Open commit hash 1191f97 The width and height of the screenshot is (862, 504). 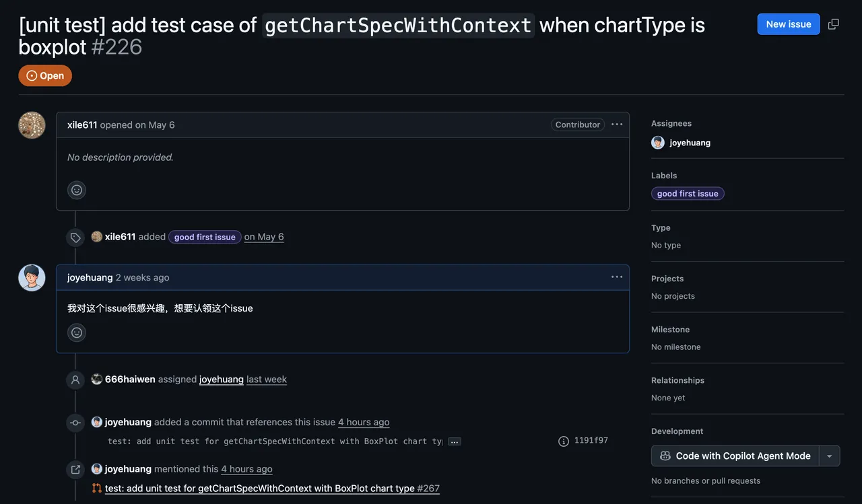point(591,441)
